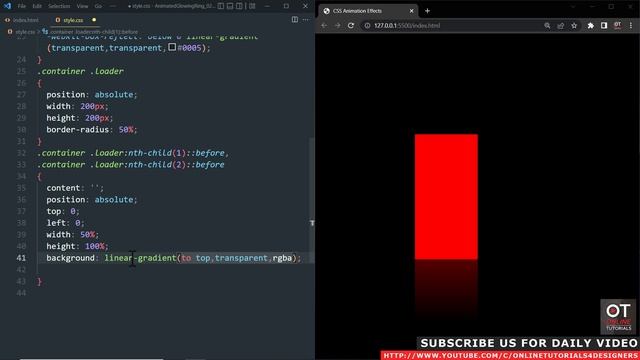Screen dimensions: 640x360
Task: Click 'width: 50%' value on line 39
Action: point(87,235)
